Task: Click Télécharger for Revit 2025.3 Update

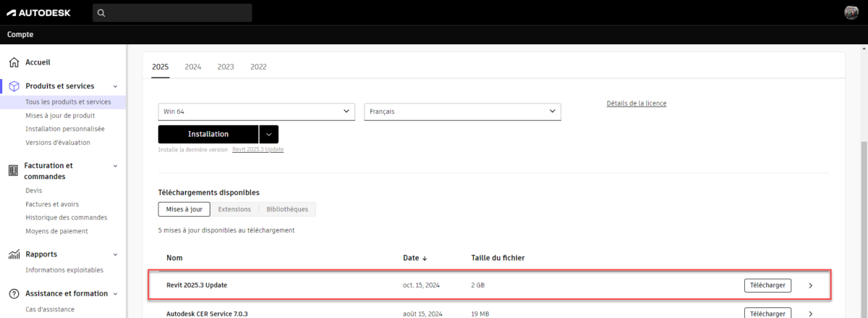Action: (767, 285)
